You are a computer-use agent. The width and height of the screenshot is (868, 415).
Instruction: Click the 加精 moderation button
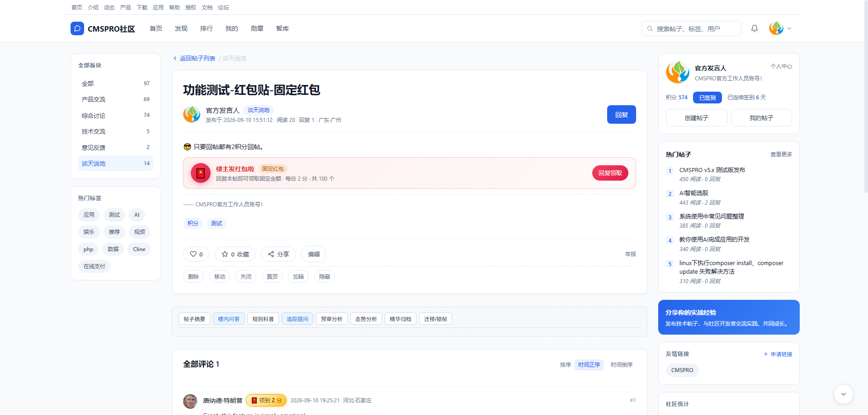point(298,277)
